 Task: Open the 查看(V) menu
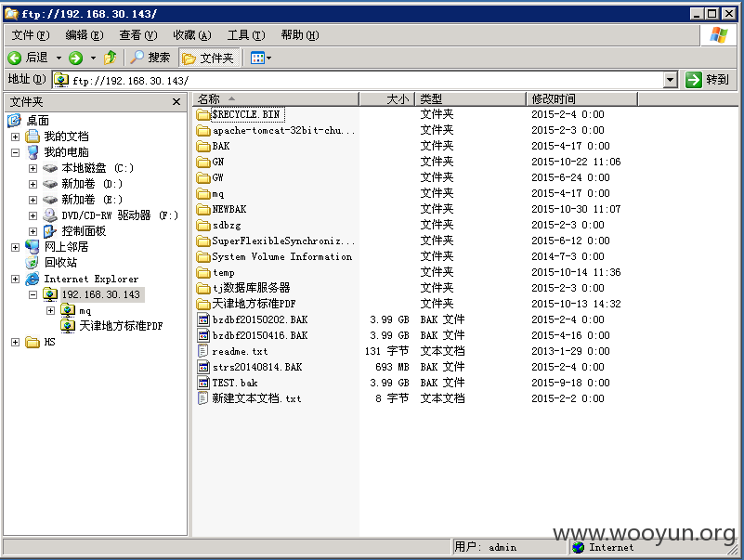[x=138, y=35]
